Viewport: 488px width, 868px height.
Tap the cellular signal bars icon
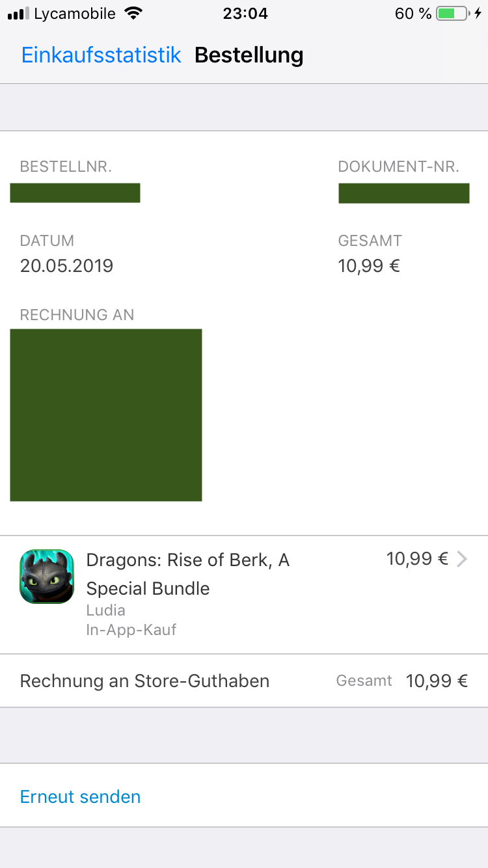coord(18,14)
